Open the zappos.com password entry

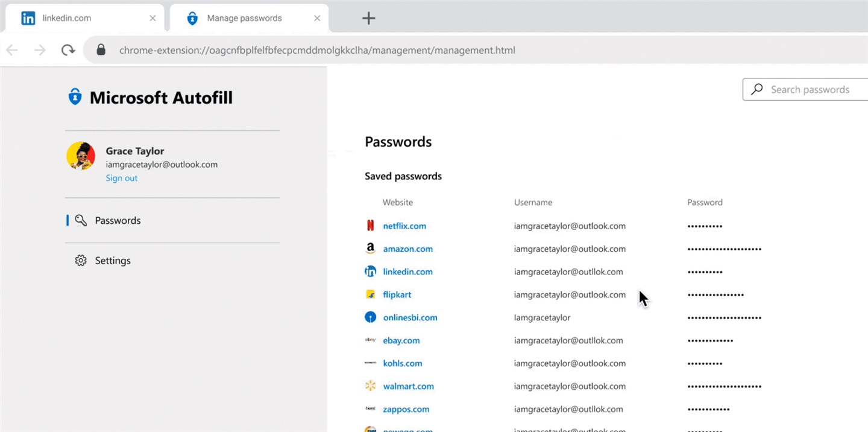406,409
